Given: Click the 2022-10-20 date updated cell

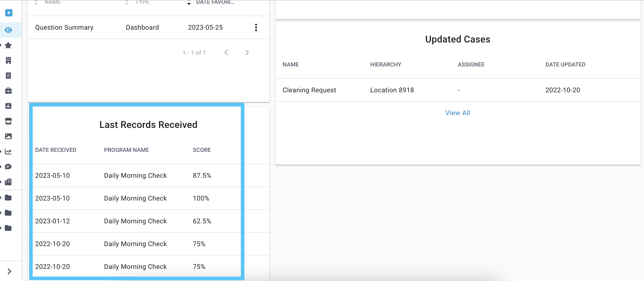Looking at the screenshot, I should point(562,90).
